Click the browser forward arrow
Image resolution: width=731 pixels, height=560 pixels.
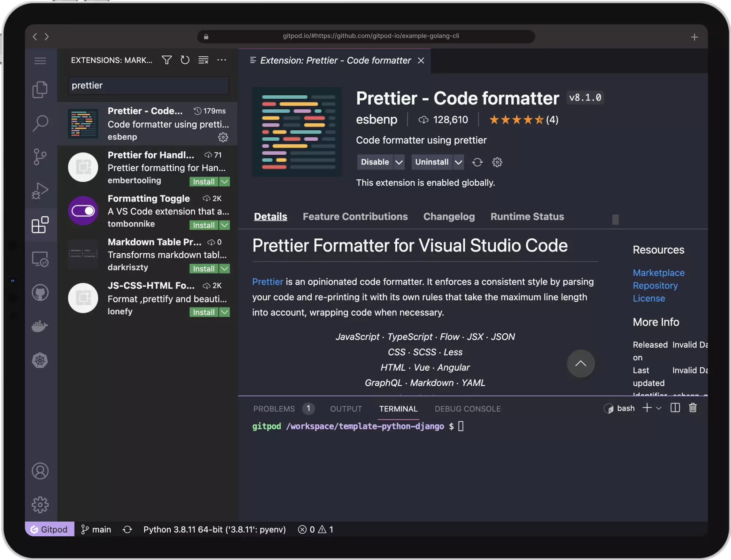tap(46, 37)
